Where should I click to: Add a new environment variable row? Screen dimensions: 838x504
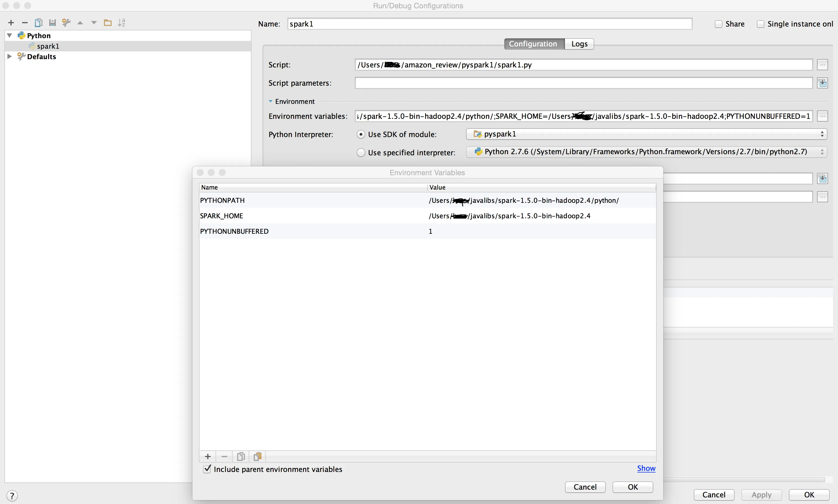click(208, 456)
